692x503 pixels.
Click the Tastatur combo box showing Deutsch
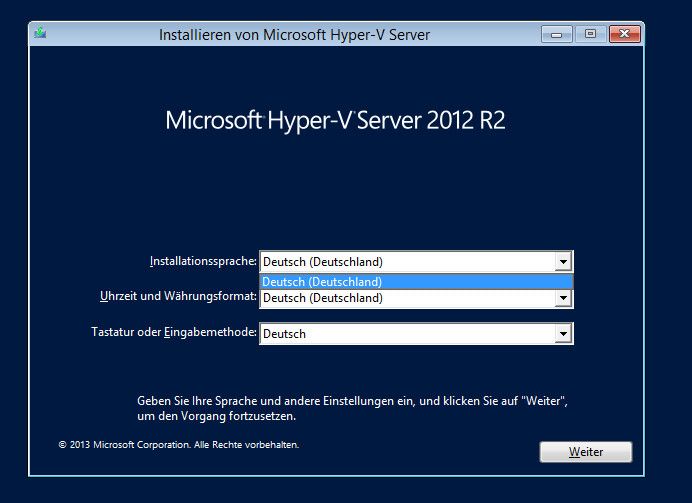pos(416,334)
